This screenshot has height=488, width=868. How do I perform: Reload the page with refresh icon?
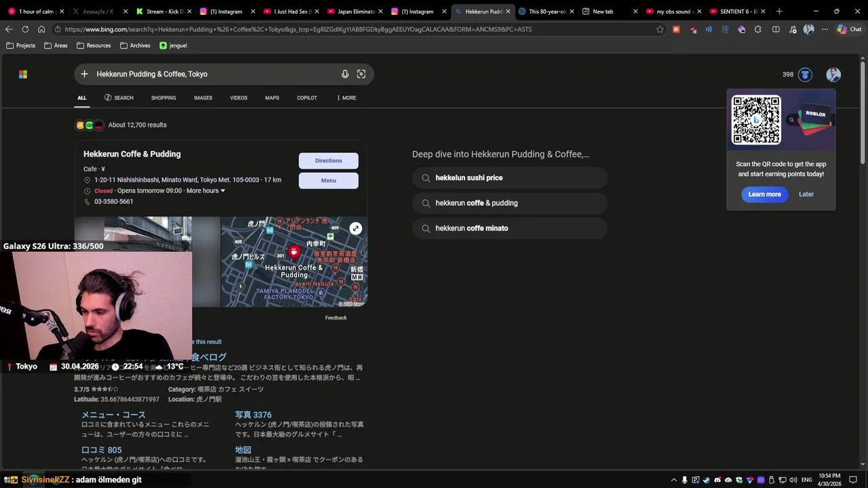[x=25, y=29]
